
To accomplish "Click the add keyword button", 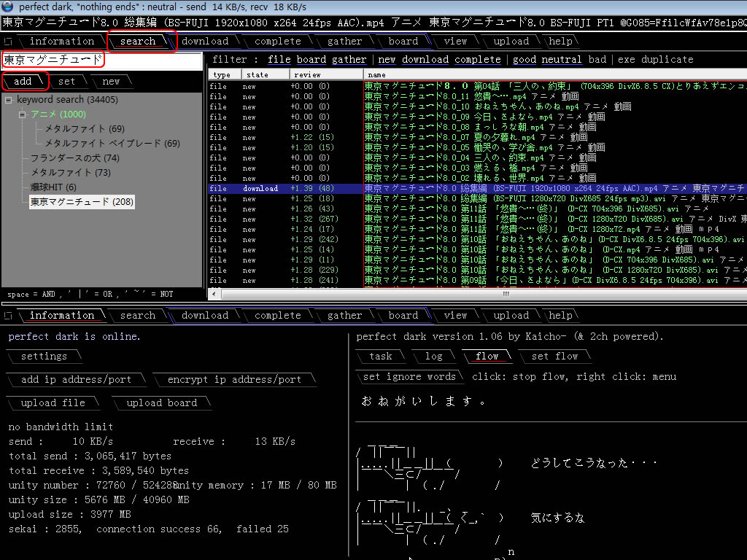I will (x=23, y=82).
